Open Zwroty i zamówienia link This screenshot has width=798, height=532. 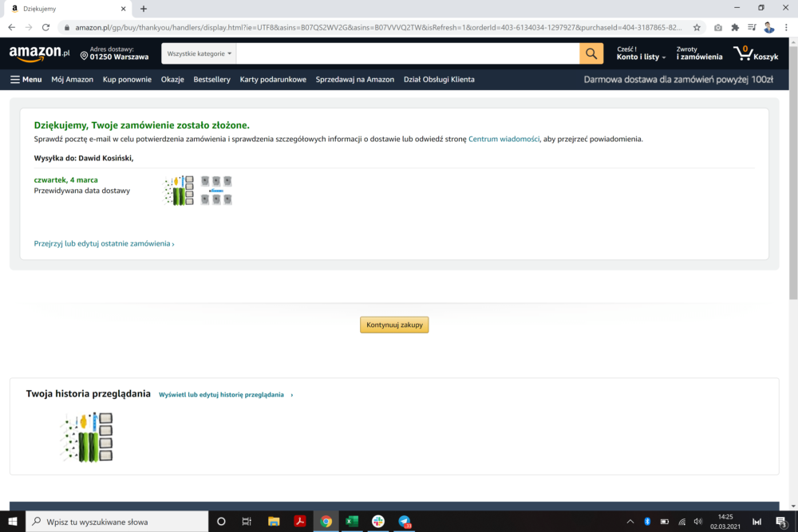coord(699,53)
